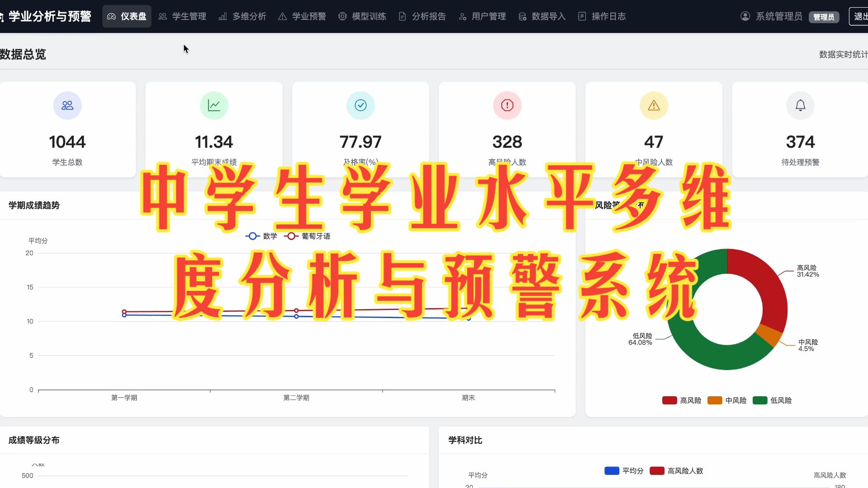868x488 pixels.
Task: Toggle 低风险 in donut chart legend
Action: click(x=772, y=400)
